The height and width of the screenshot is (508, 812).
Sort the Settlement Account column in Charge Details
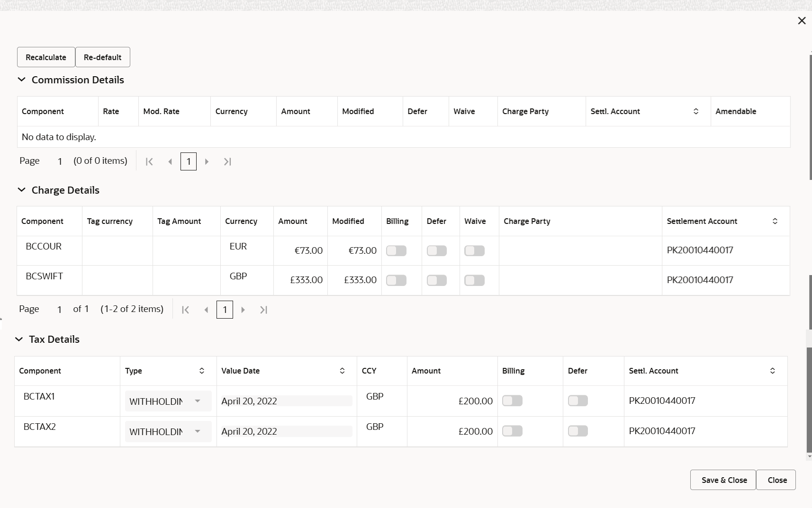[x=775, y=221]
